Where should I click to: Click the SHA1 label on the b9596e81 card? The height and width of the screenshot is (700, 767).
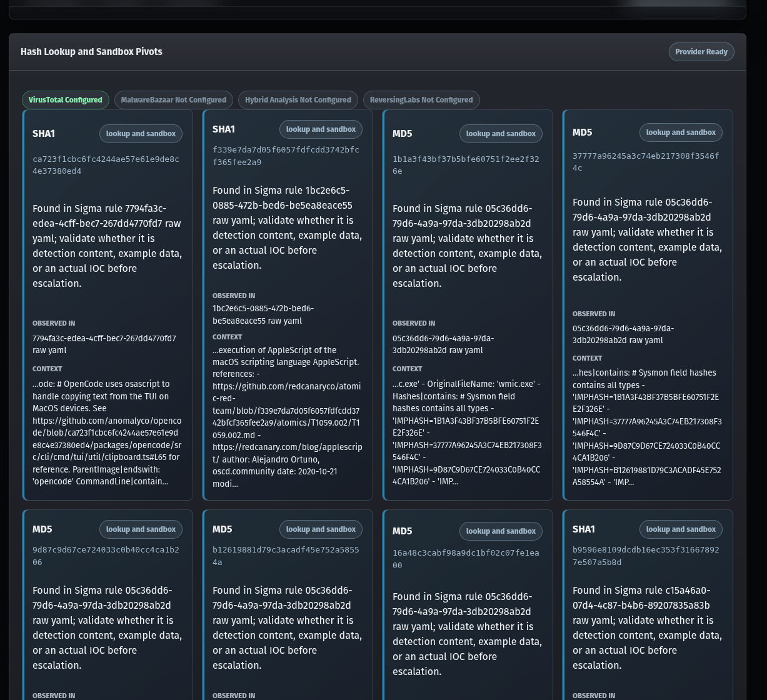(x=584, y=529)
